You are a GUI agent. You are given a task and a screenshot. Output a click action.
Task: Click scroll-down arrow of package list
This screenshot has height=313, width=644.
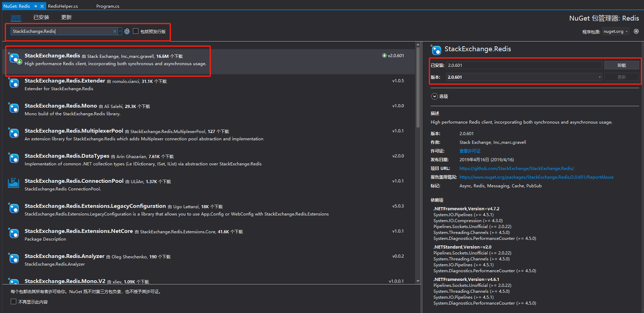[x=418, y=281]
